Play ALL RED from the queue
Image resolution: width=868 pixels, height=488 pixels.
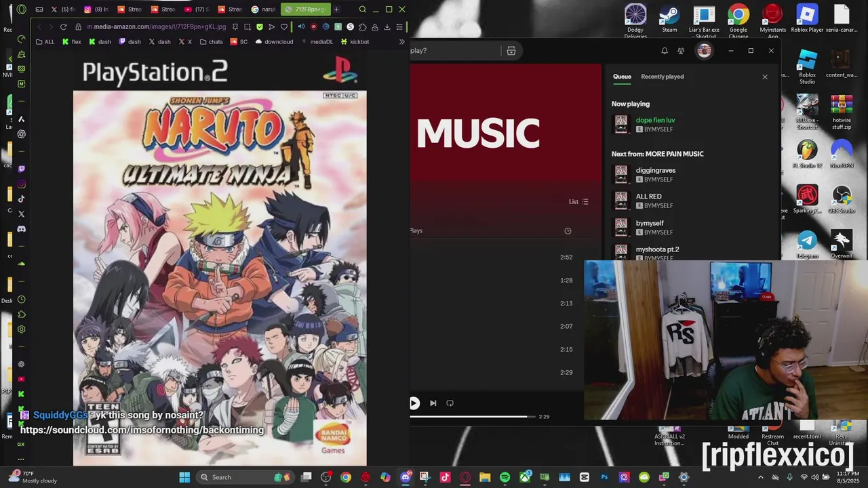coord(692,201)
